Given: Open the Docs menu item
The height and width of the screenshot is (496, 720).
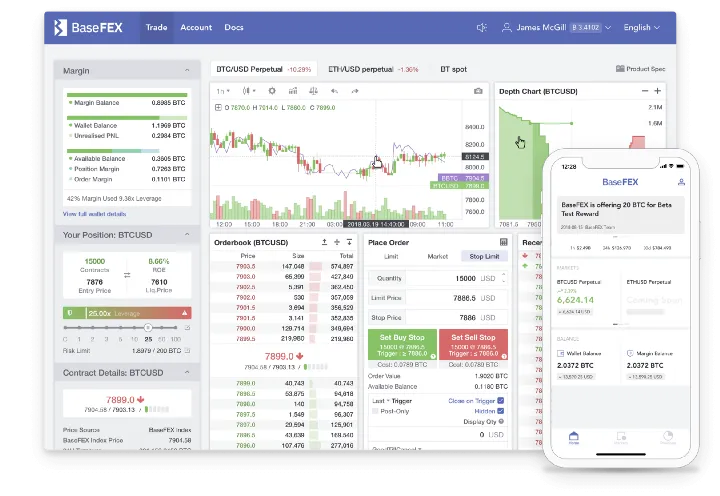Looking at the screenshot, I should click(234, 28).
